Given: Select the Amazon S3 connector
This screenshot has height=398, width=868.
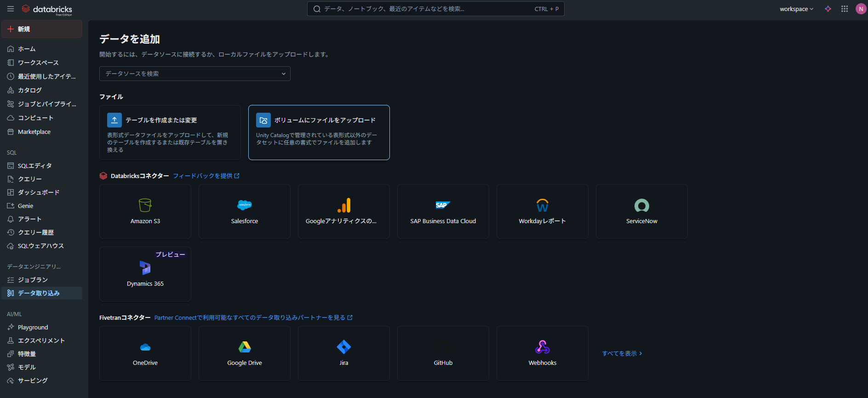Looking at the screenshot, I should [x=145, y=212].
